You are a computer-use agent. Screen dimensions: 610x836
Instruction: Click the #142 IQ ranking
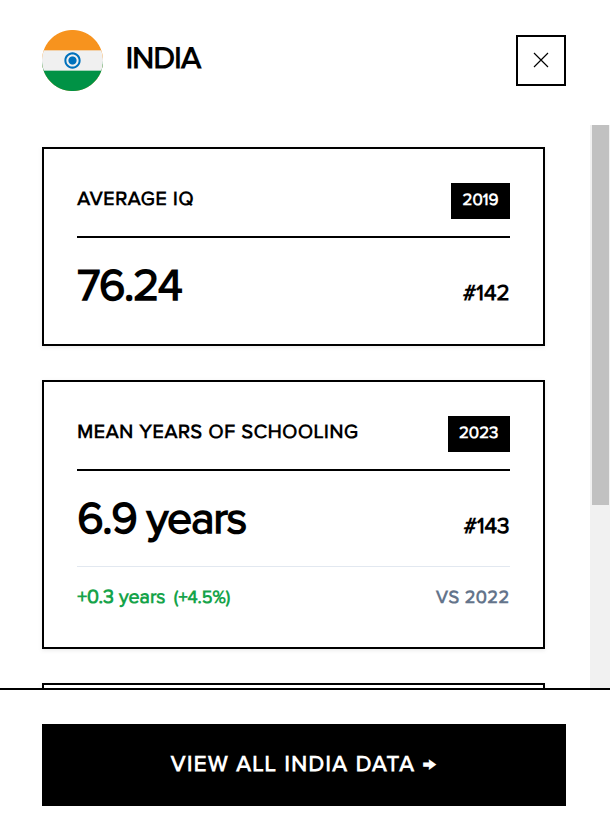486,293
